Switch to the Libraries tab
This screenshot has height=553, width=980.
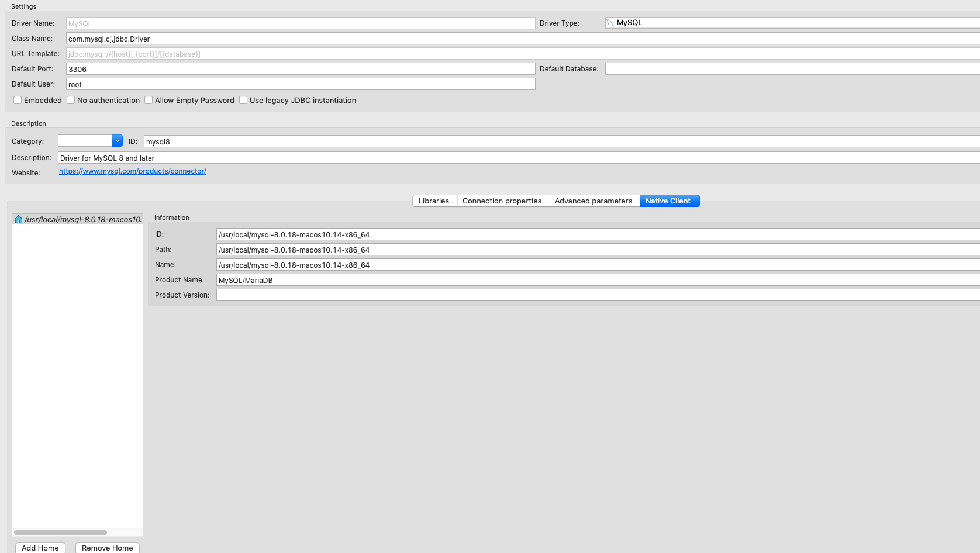pyautogui.click(x=434, y=201)
